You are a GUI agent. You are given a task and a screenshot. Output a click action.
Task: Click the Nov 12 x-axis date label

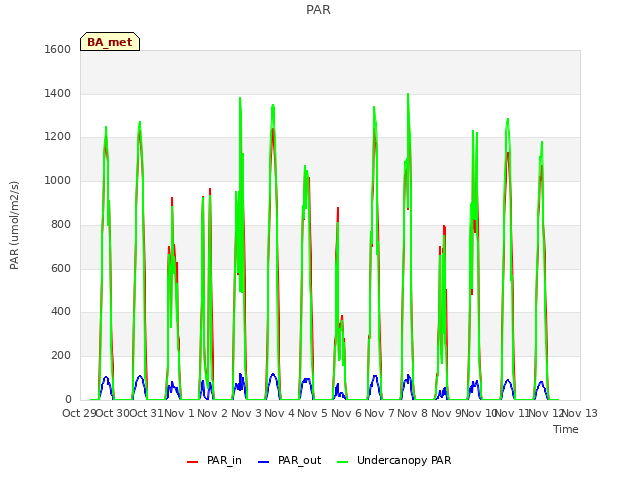tap(546, 413)
